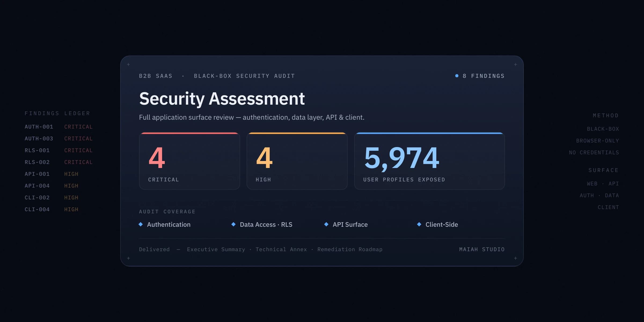This screenshot has width=644, height=322.
Task: Select AUTH-003 in the findings ledger
Action: (39, 138)
